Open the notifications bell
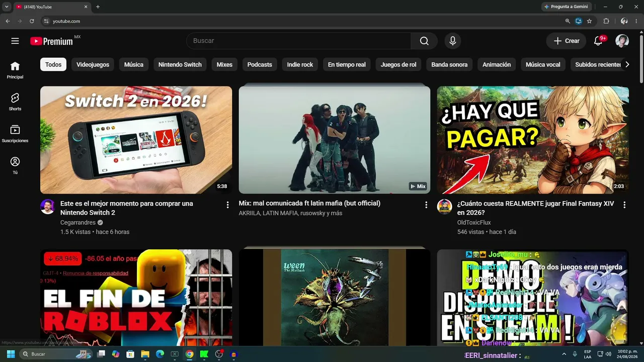The width and height of the screenshot is (644, 362). click(x=598, y=41)
